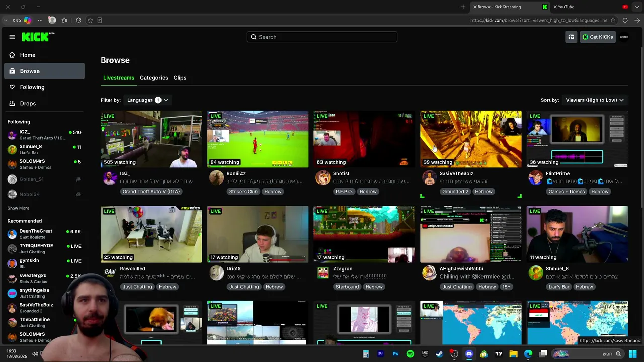The image size is (644, 362).
Task: Open Discord from the taskbar
Action: point(469,354)
